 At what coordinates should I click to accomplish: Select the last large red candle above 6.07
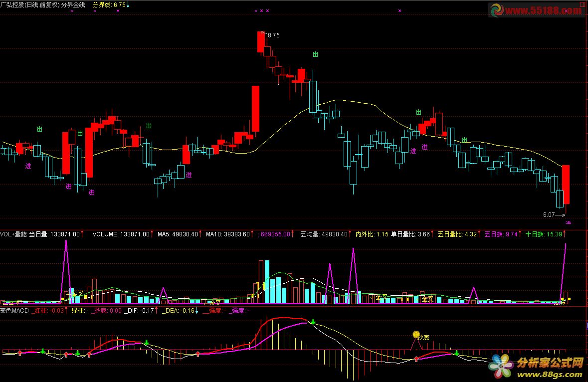(x=566, y=185)
